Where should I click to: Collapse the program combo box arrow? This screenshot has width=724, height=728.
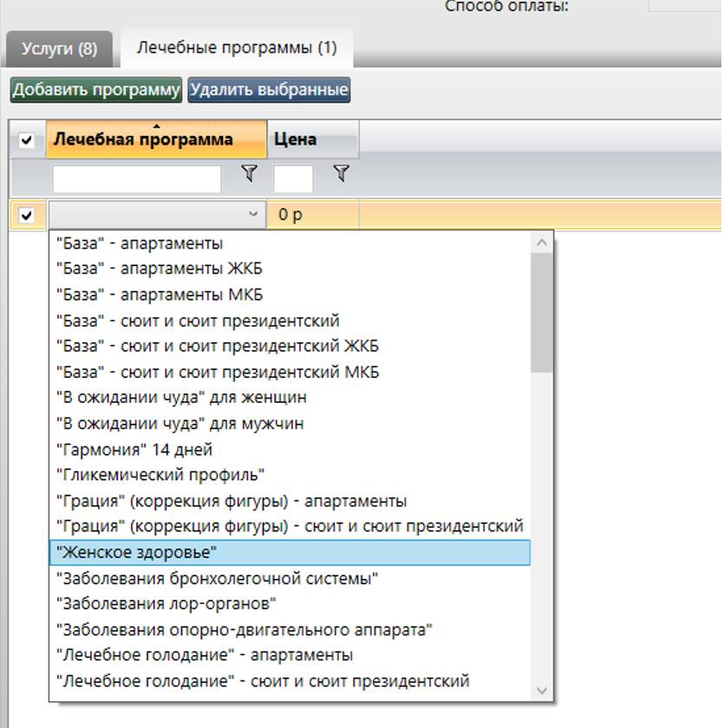(x=252, y=214)
